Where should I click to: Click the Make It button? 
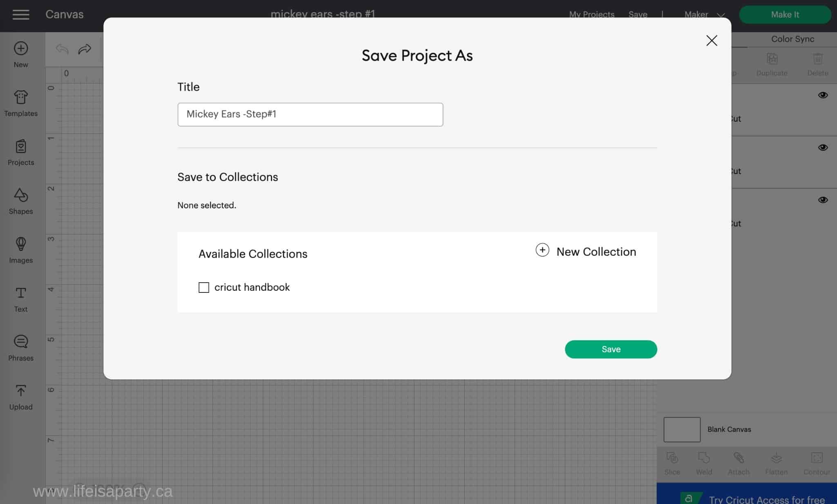[785, 15]
